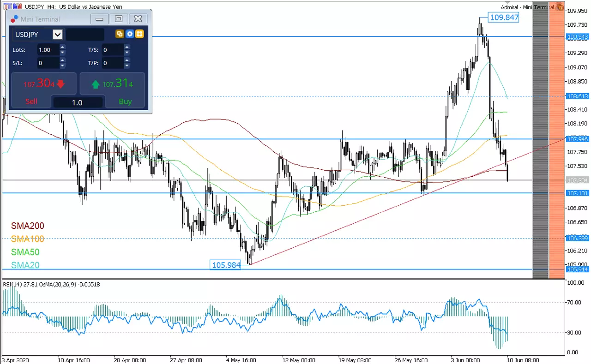
Task: Open the USDJPY symbol dropdown
Action: [x=58, y=34]
